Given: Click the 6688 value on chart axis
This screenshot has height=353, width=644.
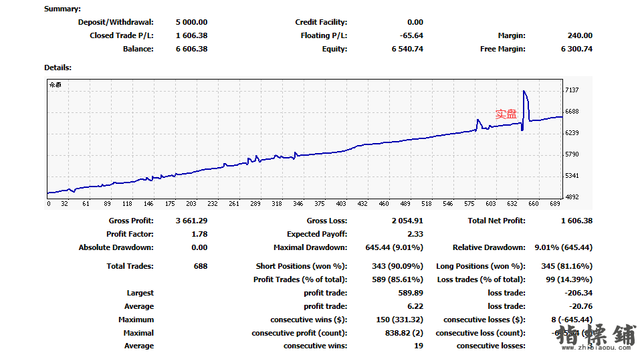Looking at the screenshot, I should 572,111.
